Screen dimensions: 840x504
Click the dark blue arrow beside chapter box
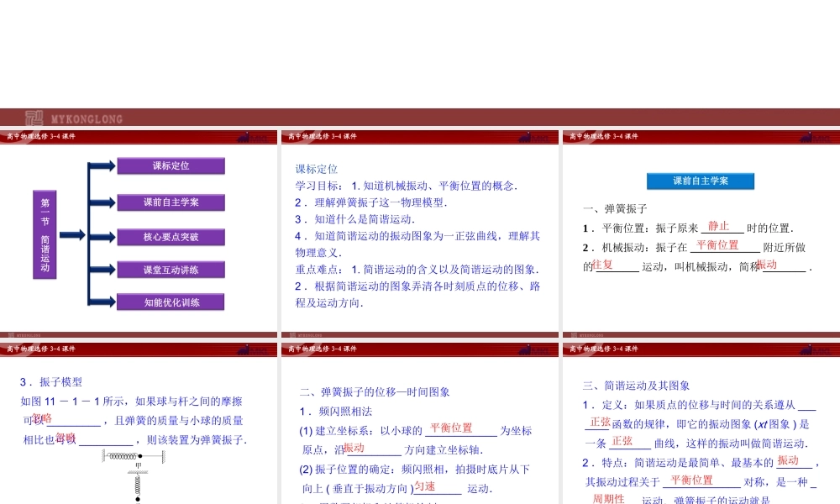(x=71, y=234)
